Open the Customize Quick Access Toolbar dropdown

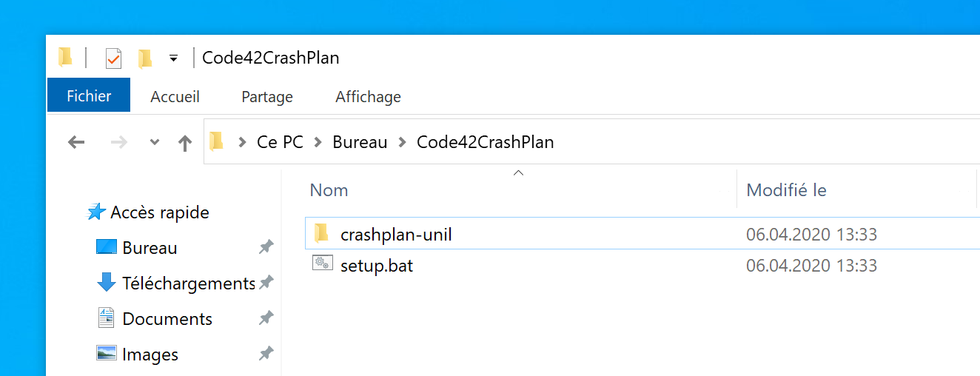173,58
